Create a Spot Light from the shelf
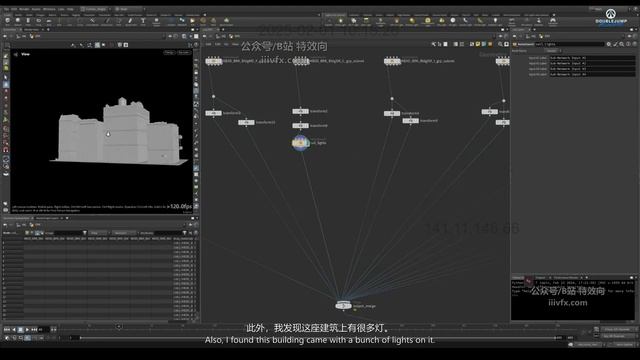The height and width of the screenshot is (360, 640). click(x=353, y=21)
